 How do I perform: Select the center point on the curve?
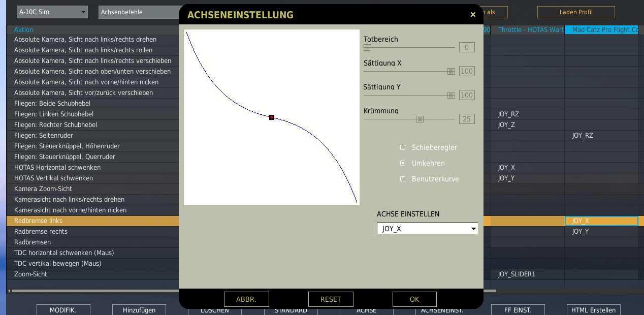(272, 117)
